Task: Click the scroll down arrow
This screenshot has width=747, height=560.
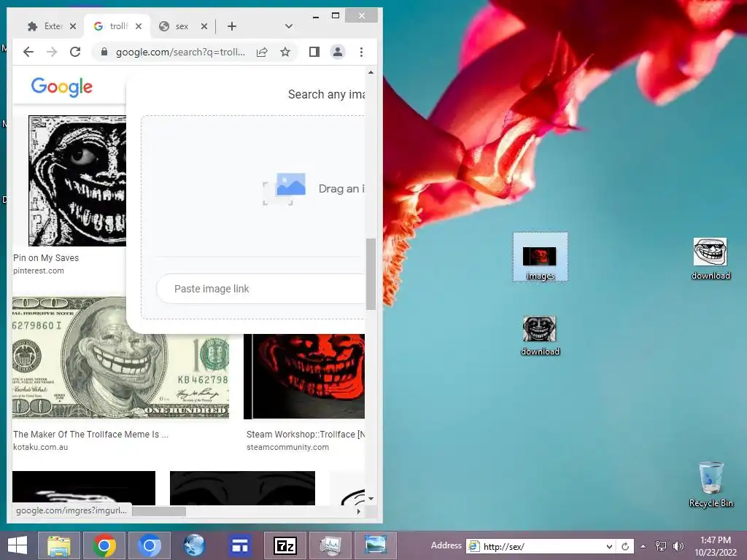Action: tap(371, 499)
